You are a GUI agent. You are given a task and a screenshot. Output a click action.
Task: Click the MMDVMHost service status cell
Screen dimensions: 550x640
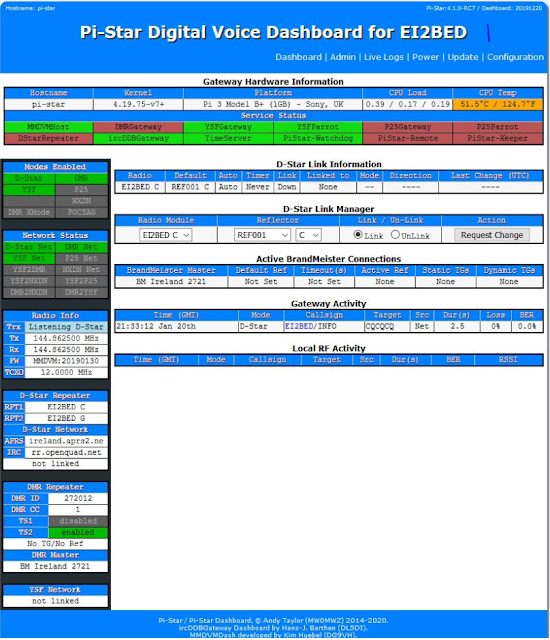49,127
